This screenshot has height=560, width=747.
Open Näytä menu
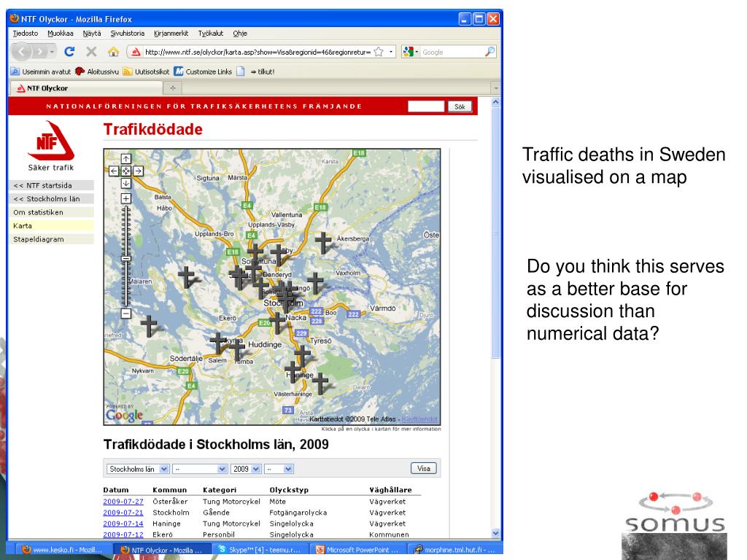click(x=92, y=34)
